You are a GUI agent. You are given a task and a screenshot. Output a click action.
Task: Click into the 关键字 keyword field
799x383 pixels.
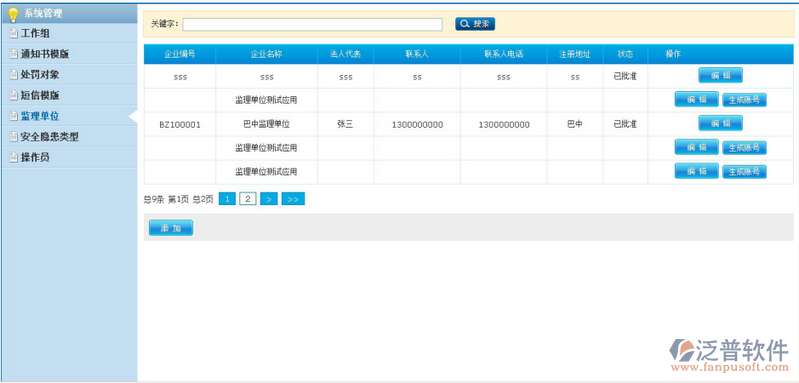point(312,24)
